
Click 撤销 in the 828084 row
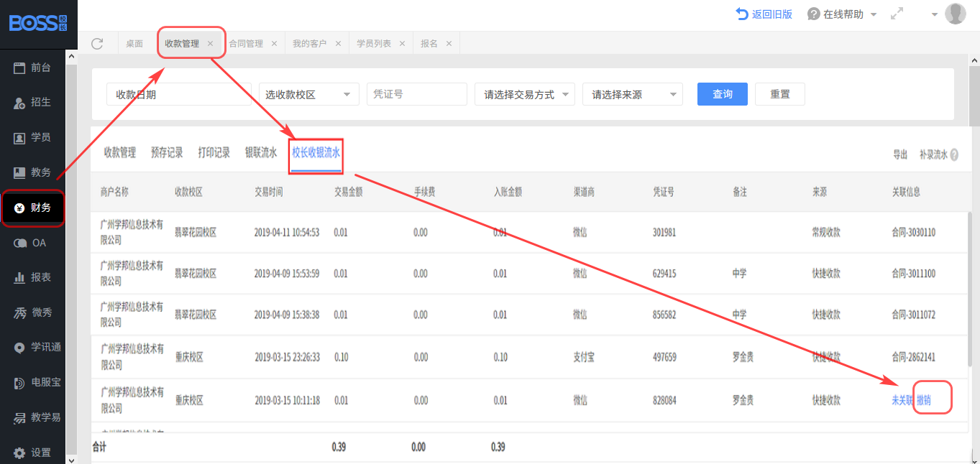[924, 401]
